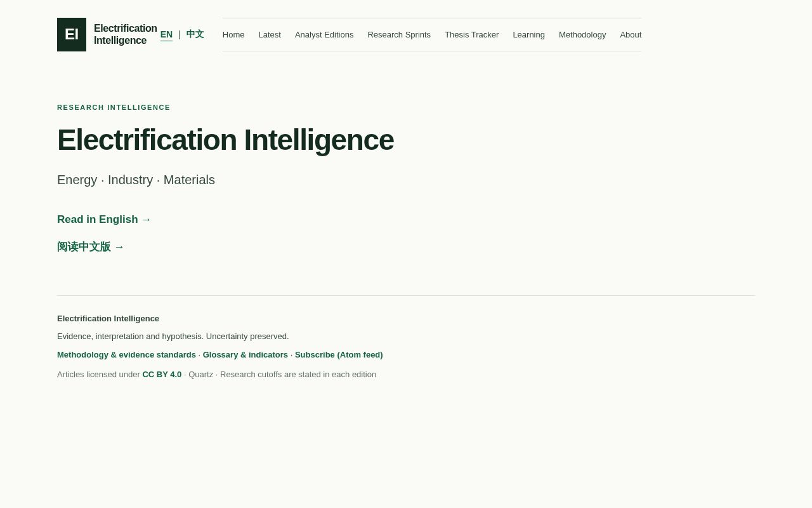Image resolution: width=812 pixels, height=508 pixels.
Task: Click the EI logo square
Action: point(72,34)
